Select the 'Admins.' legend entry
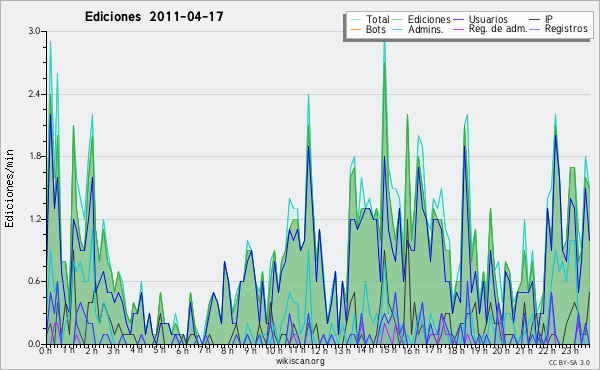 pos(426,29)
